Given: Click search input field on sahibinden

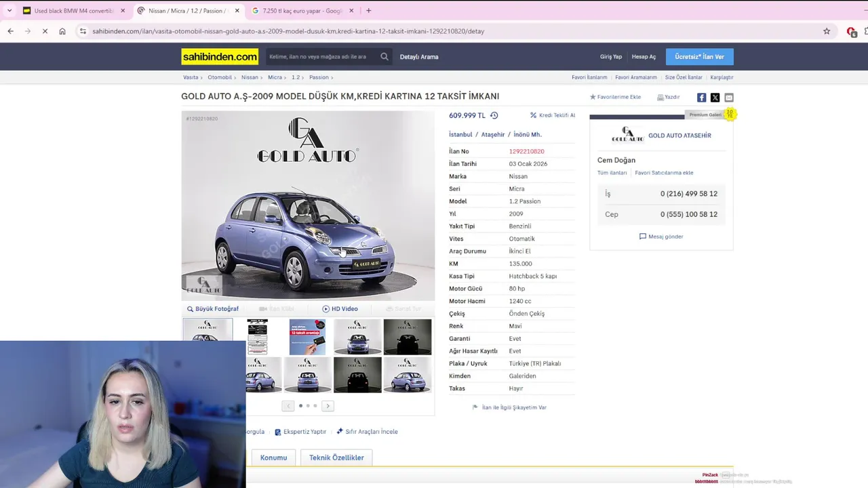Looking at the screenshot, I should click(322, 57).
